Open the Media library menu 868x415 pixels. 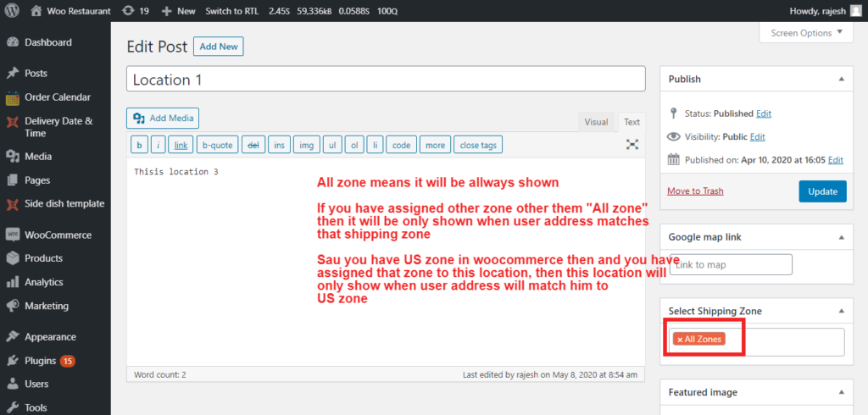pyautogui.click(x=37, y=157)
